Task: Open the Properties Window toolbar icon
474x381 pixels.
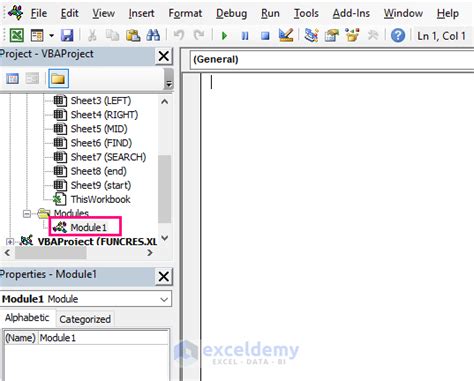Action: pos(331,35)
